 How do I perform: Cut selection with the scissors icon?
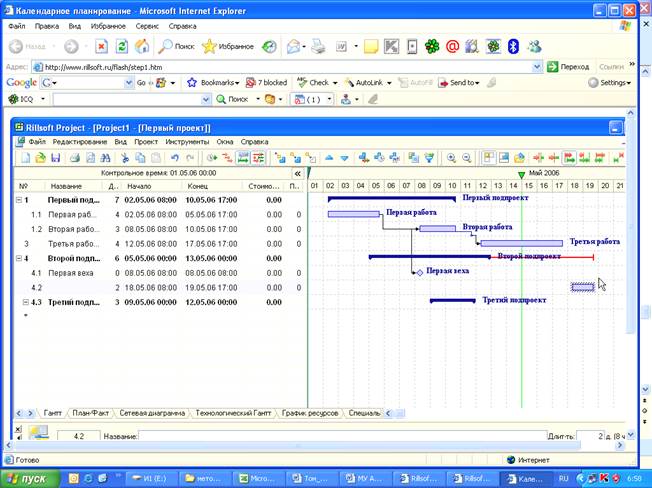pos(125,158)
